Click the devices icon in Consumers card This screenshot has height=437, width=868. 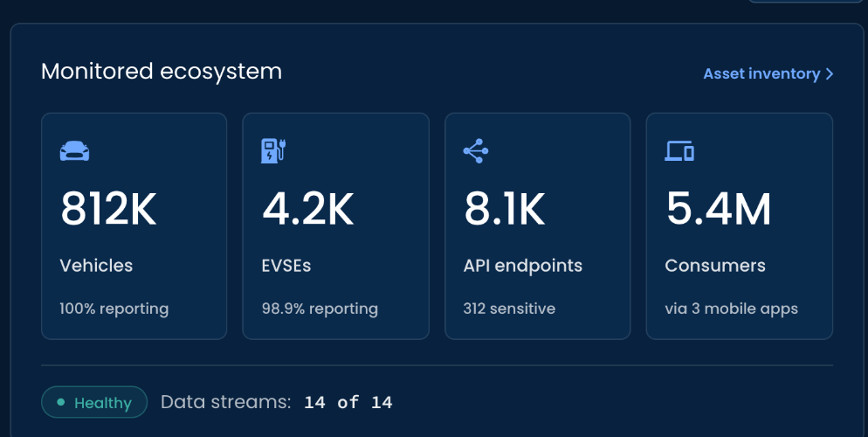pyautogui.click(x=679, y=151)
